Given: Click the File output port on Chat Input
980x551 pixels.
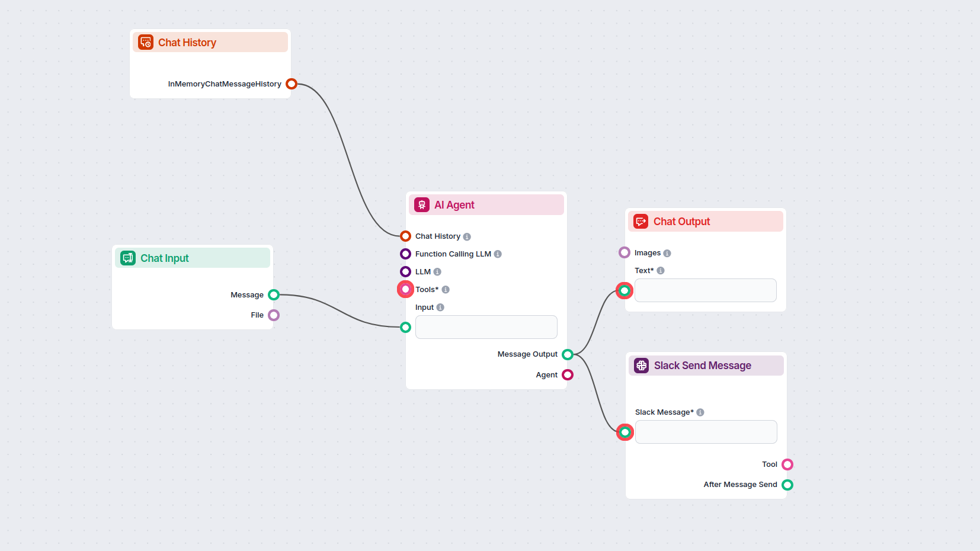Looking at the screenshot, I should (273, 315).
